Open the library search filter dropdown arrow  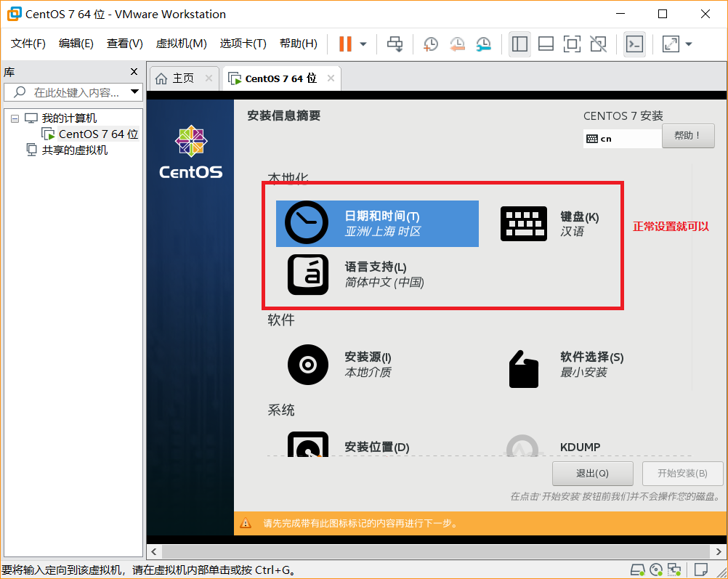coord(134,92)
